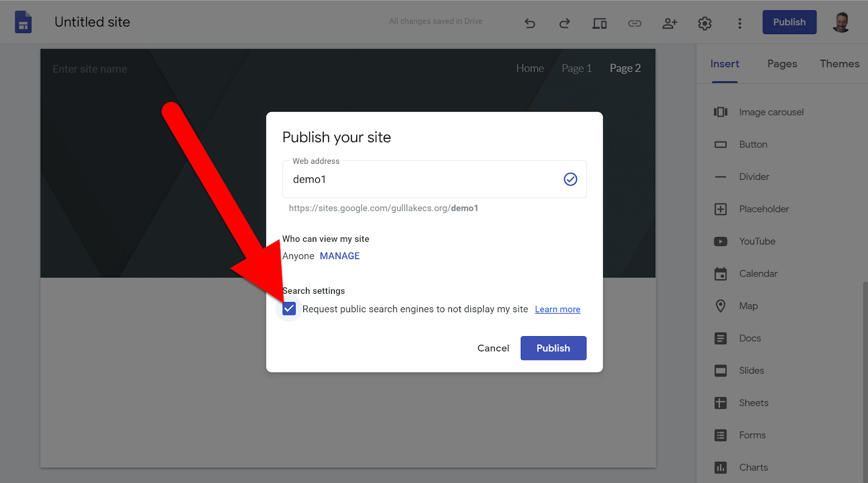The width and height of the screenshot is (868, 483).
Task: Click the top bar Publish button
Action: [x=789, y=22]
